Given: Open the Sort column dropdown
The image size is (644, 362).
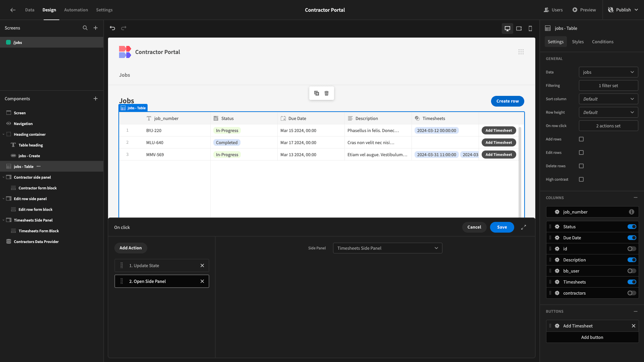Looking at the screenshot, I should pos(608,99).
